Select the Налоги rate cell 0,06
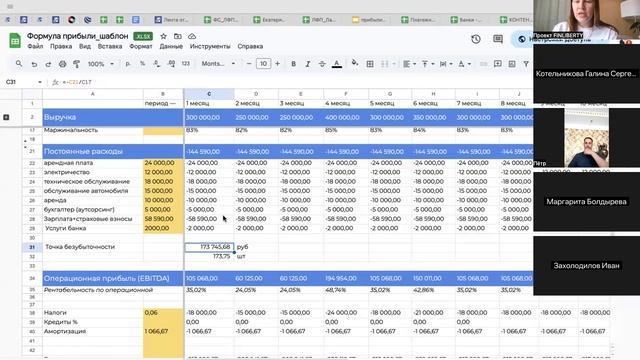The width and height of the screenshot is (640, 360). tap(163, 313)
